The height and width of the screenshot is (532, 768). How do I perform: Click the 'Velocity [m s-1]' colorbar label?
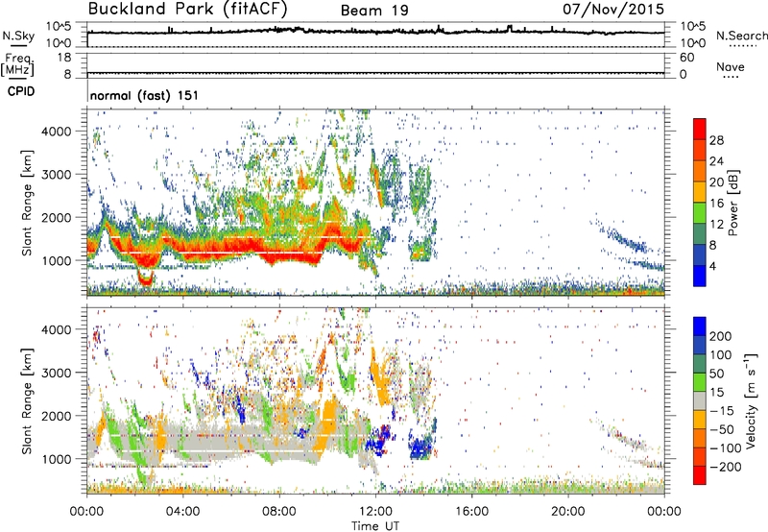pos(751,400)
